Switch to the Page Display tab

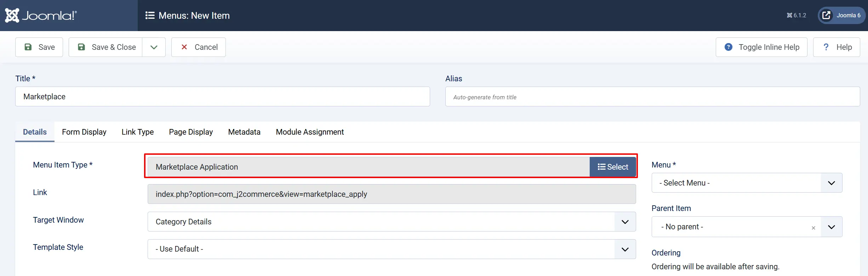tap(191, 132)
